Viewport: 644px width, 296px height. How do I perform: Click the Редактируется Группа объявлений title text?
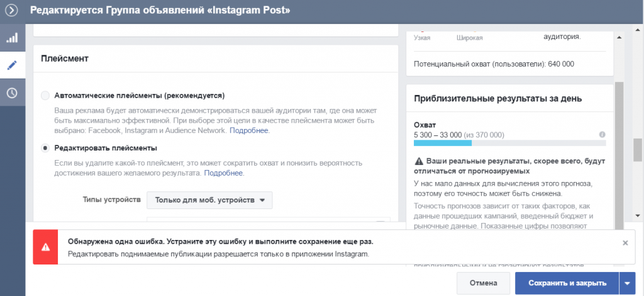160,10
